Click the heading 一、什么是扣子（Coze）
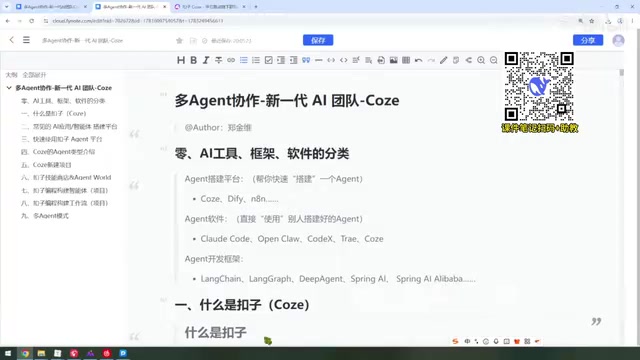640x360 pixels. (242, 305)
